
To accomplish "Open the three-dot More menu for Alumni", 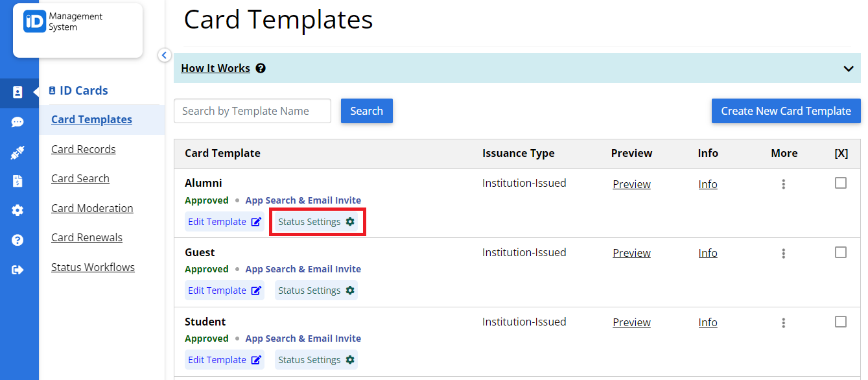I will (783, 184).
